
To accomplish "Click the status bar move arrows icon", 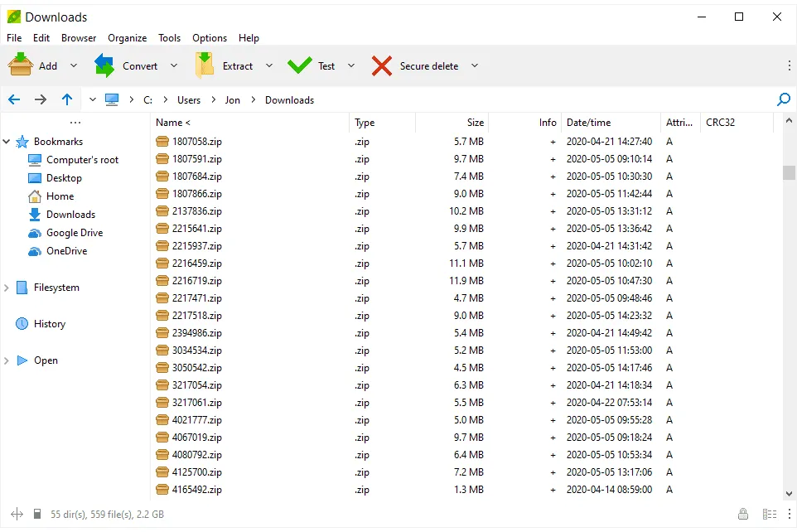I will (x=17, y=515).
